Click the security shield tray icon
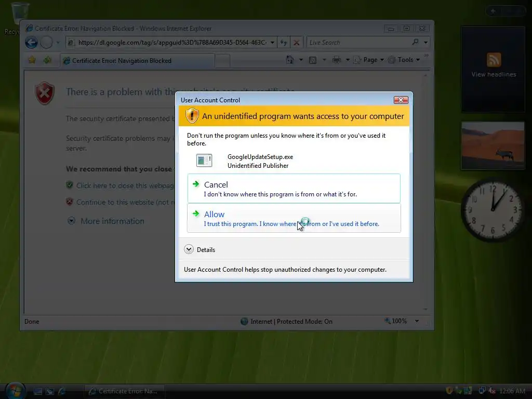 [x=449, y=391]
